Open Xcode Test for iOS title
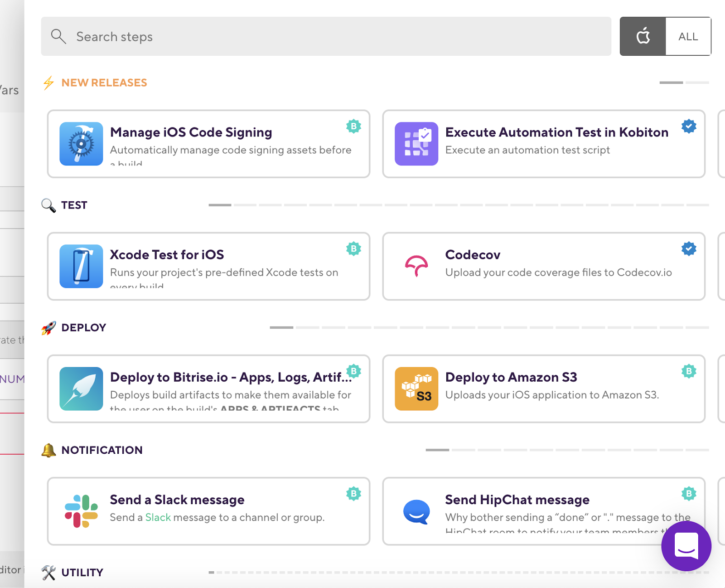Screen dimensions: 725x588 coord(167,255)
